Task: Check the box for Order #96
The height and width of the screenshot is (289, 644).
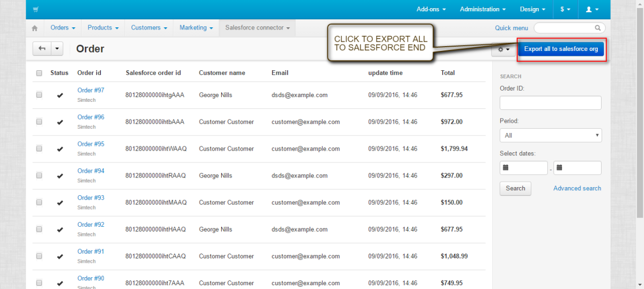Action: coord(39,122)
